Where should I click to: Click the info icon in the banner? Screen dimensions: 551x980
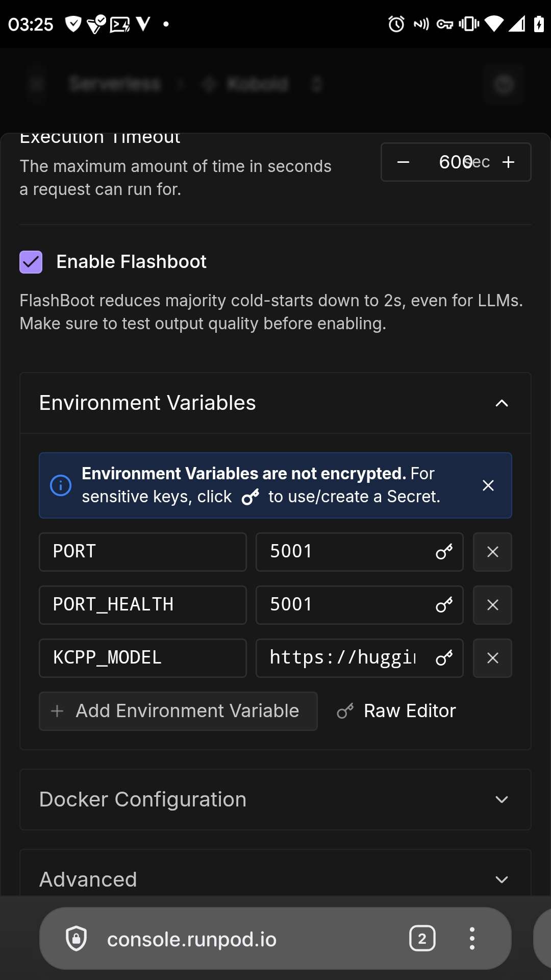(x=61, y=485)
